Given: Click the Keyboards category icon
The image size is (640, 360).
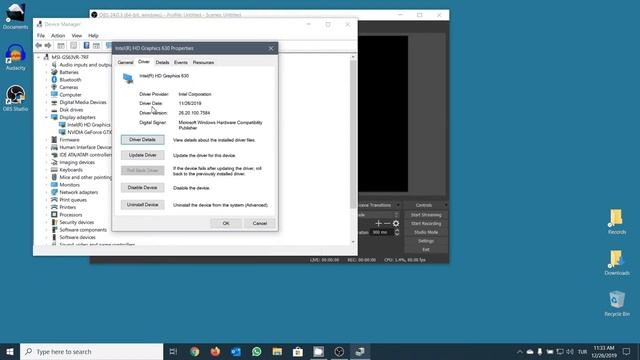Looking at the screenshot, I should pos(54,170).
